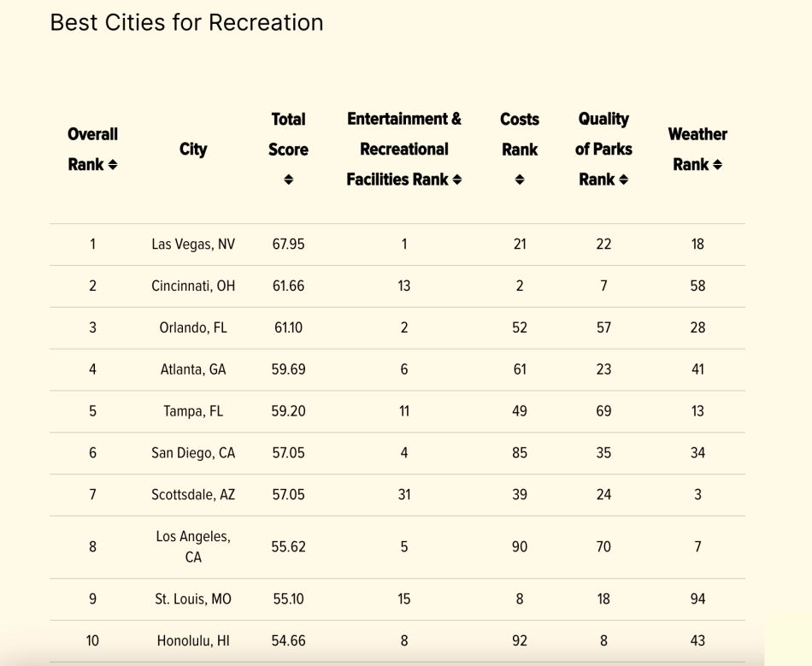Click Tampa, FL in the table
This screenshot has height=666, width=812.
click(x=193, y=411)
